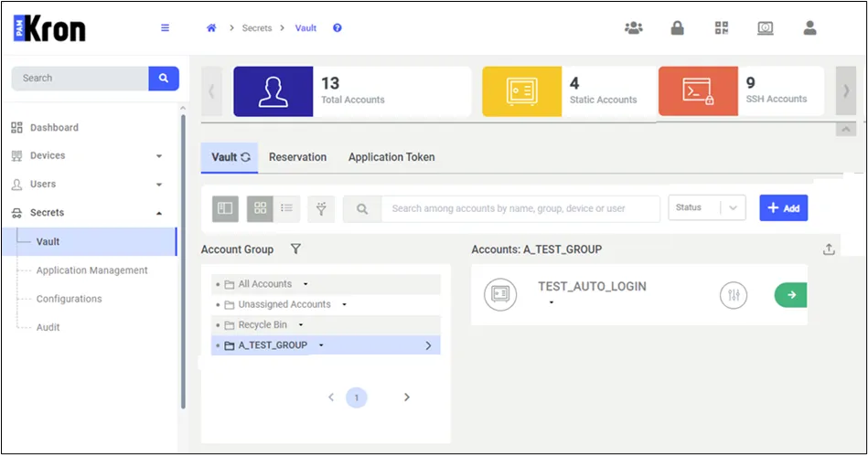Click the blue search magnifier button
This screenshot has height=455, width=868.
point(164,79)
